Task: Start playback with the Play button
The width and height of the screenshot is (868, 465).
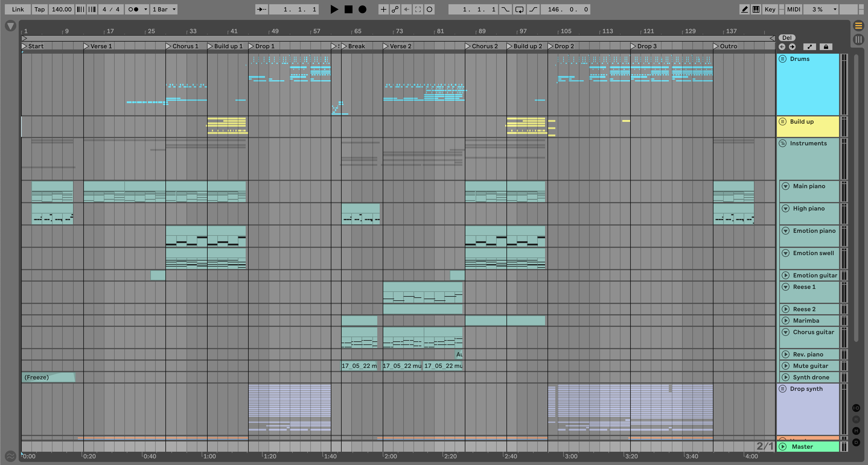Action: (334, 9)
